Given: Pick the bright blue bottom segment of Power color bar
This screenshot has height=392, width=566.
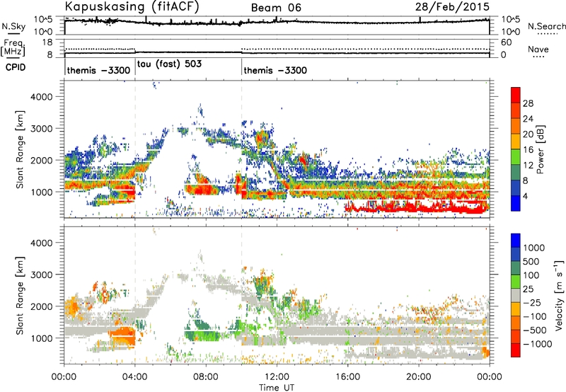Looking at the screenshot, I should click(x=516, y=203).
